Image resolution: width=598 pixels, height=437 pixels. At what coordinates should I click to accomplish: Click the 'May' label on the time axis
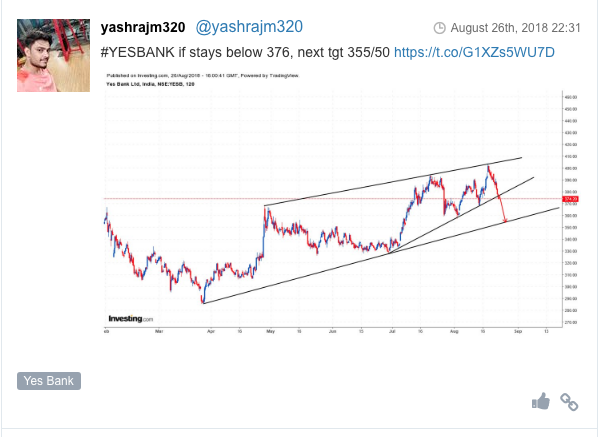coord(270,331)
